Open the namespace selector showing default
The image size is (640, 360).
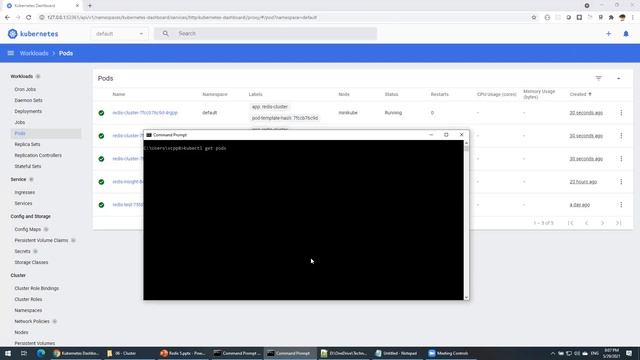click(119, 34)
